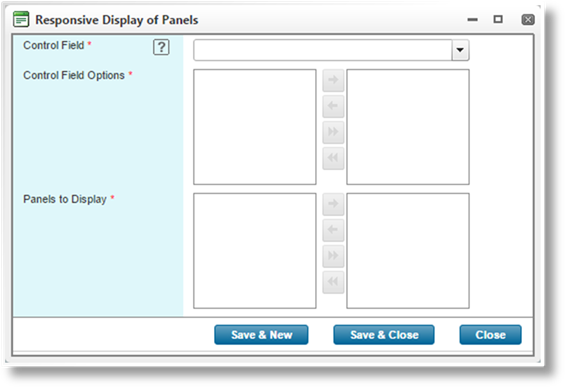This screenshot has height=387, width=565.
Task: Click the help question mark icon
Action: pos(161,47)
